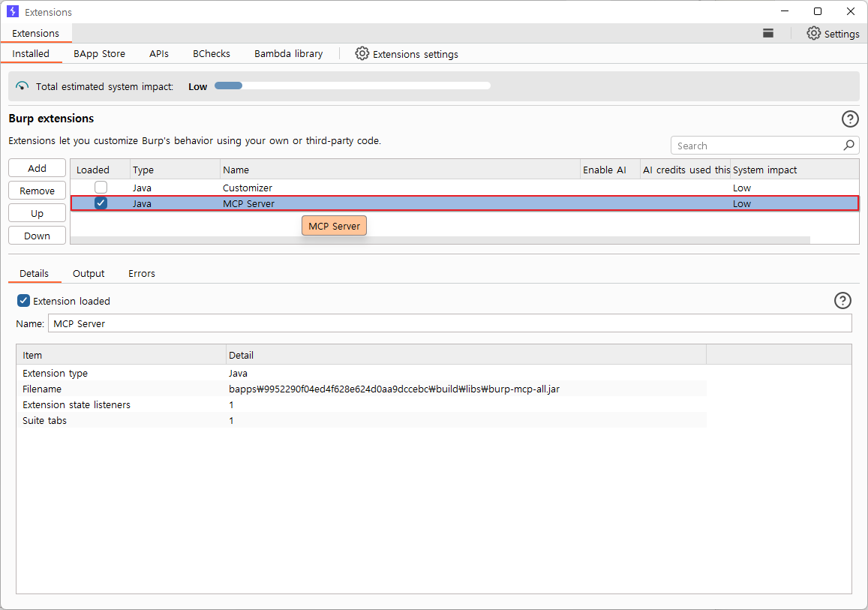Sort by the Name column header

pos(400,170)
